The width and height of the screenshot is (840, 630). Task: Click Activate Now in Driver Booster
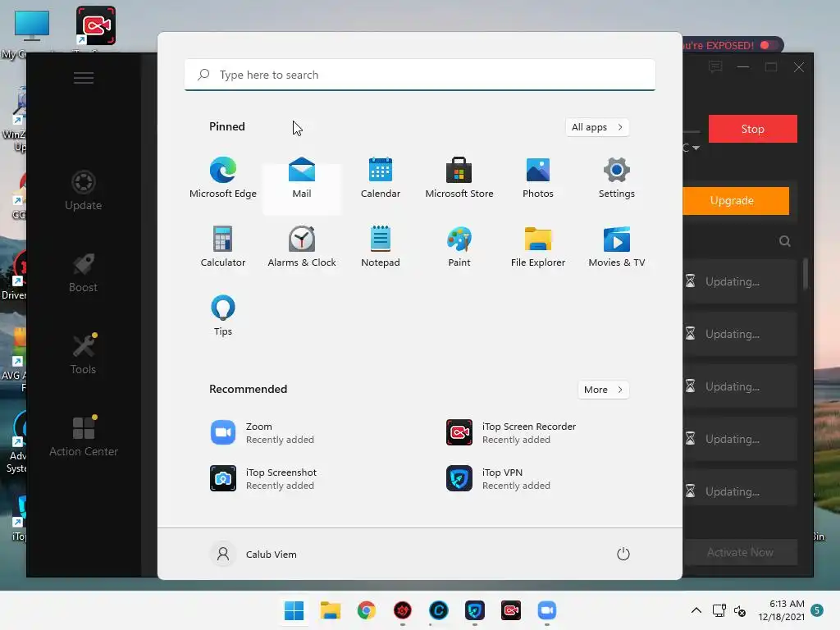[740, 552]
